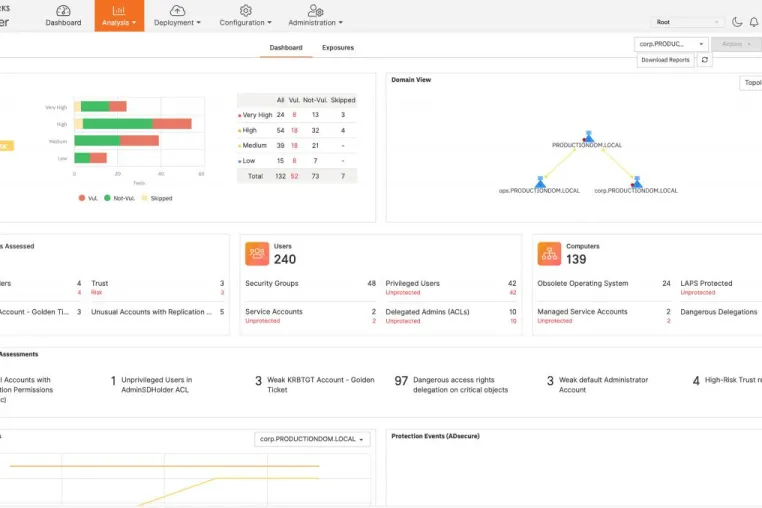Open Delegated Admins (ACLs) entry

click(451, 315)
